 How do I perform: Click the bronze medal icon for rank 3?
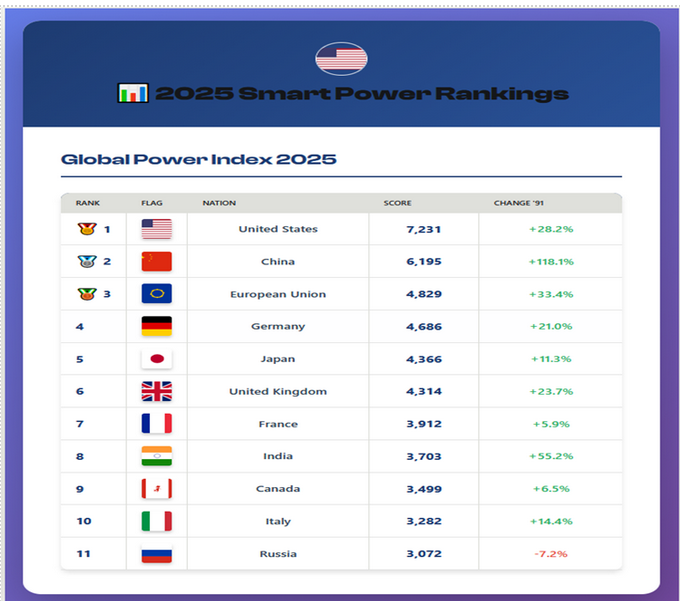[86, 294]
